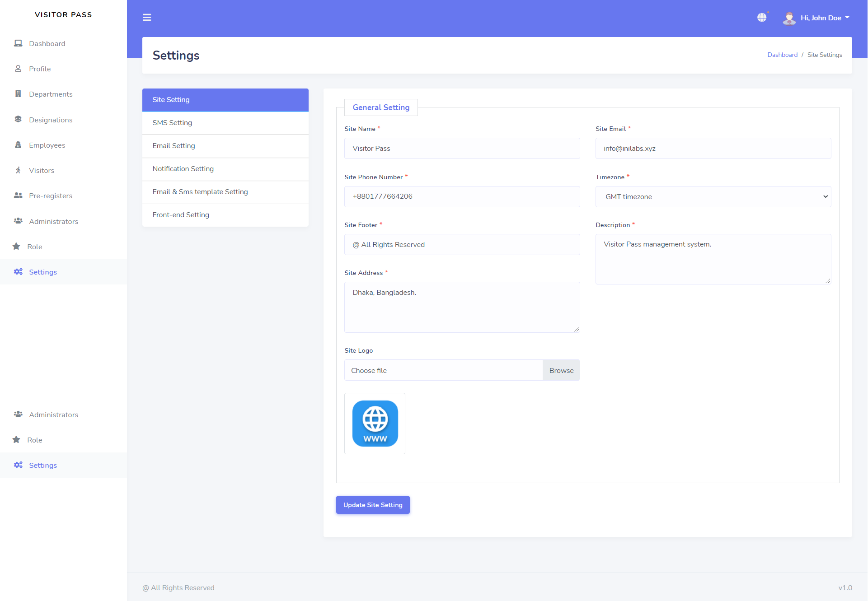Click the site logo WWW thumbnail
This screenshot has width=868, height=601.
[x=375, y=424]
